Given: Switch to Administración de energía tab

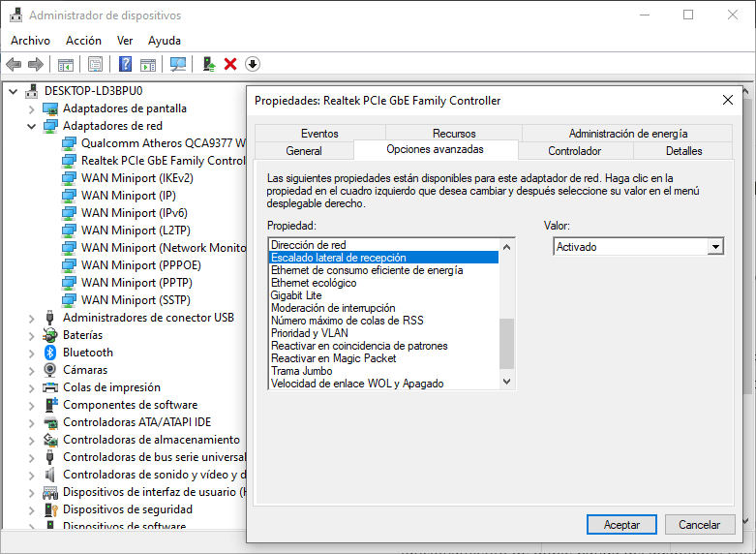Looking at the screenshot, I should 627,134.
